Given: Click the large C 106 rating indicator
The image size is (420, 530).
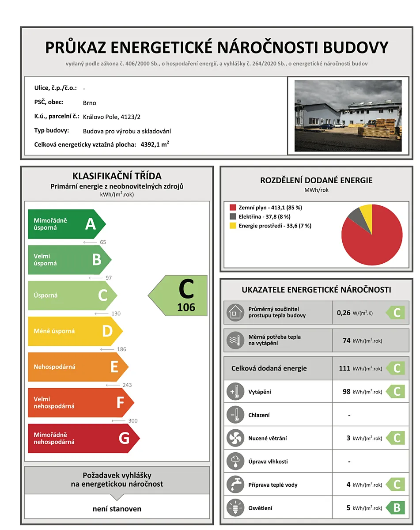Looking at the screenshot, I should click(x=178, y=295).
